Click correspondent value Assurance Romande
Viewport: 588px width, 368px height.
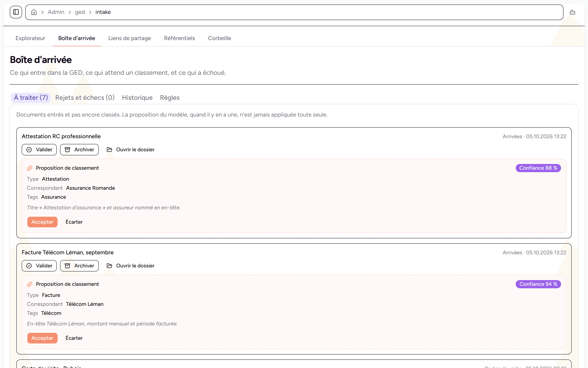click(x=90, y=188)
